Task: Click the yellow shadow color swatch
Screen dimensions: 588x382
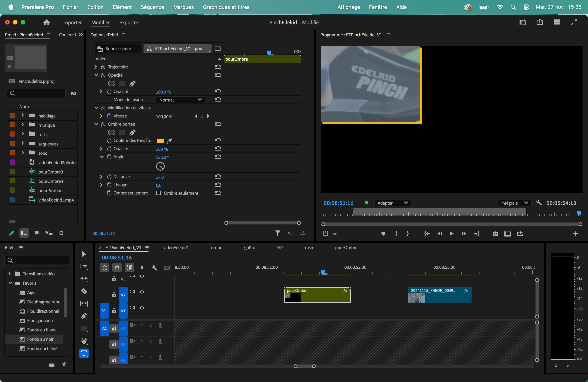Action: coord(160,141)
